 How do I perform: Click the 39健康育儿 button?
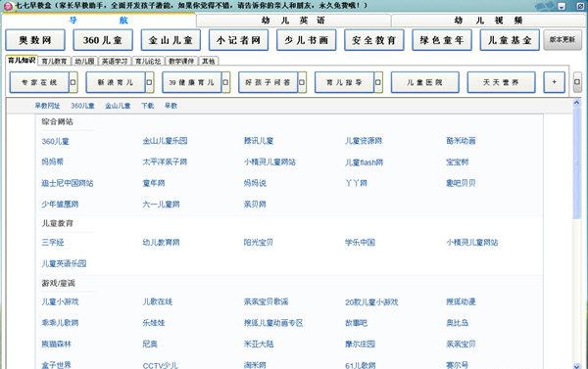pyautogui.click(x=192, y=82)
